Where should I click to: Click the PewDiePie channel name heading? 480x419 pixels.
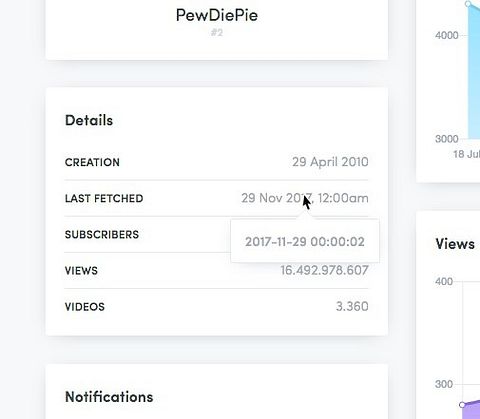tap(217, 15)
